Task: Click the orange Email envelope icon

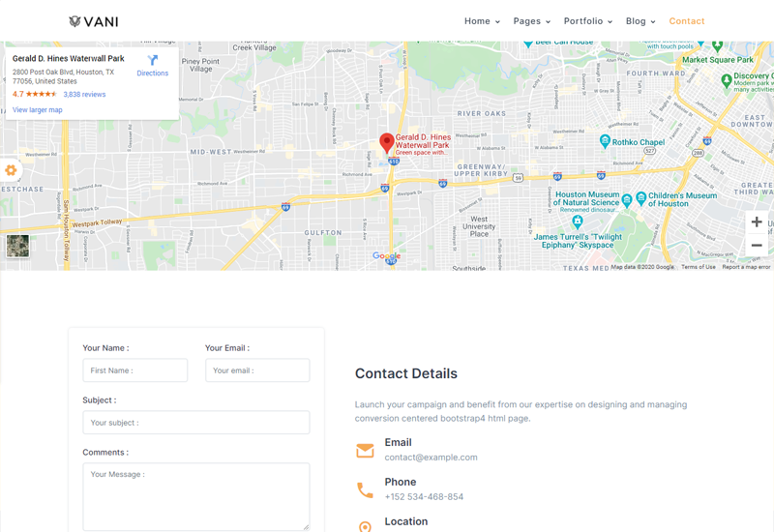Action: (365, 450)
